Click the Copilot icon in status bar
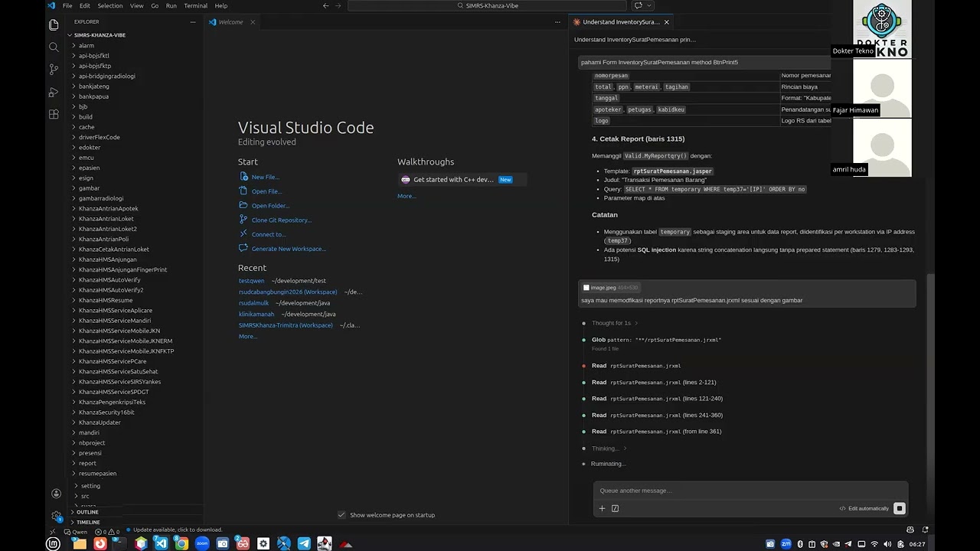The height and width of the screenshot is (551, 980). (910, 530)
